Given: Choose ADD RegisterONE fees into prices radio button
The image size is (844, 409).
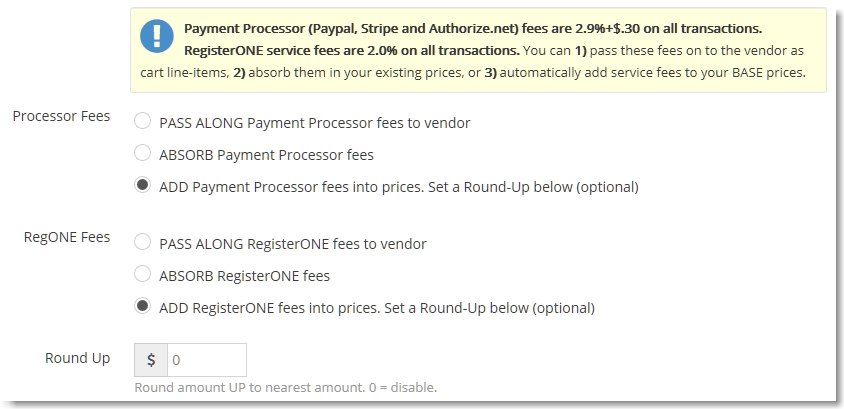Looking at the screenshot, I should (143, 306).
